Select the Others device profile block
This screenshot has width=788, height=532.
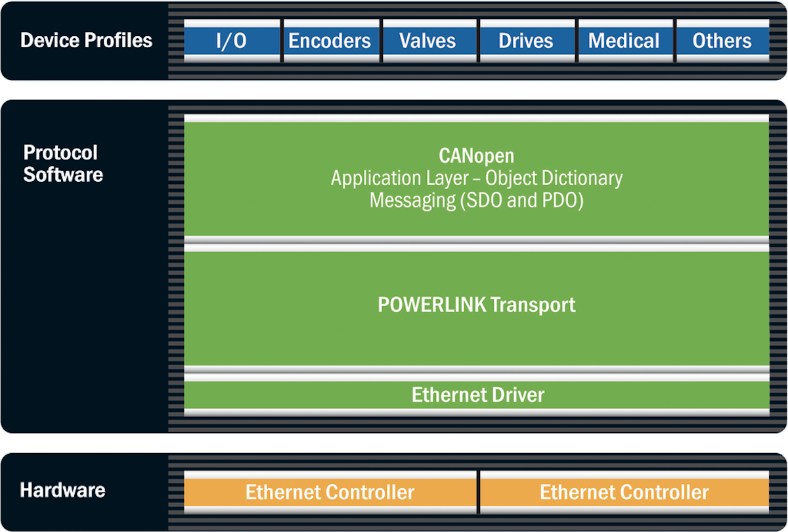[x=722, y=41]
